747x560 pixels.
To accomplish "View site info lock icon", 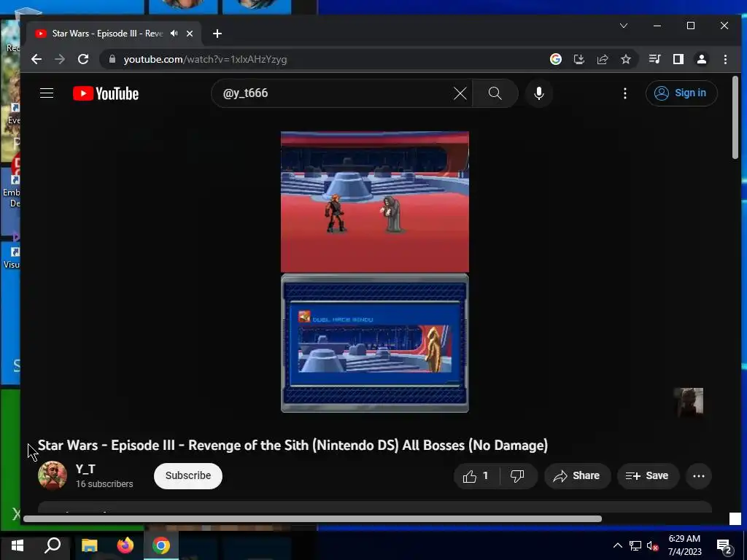I will 112,59.
